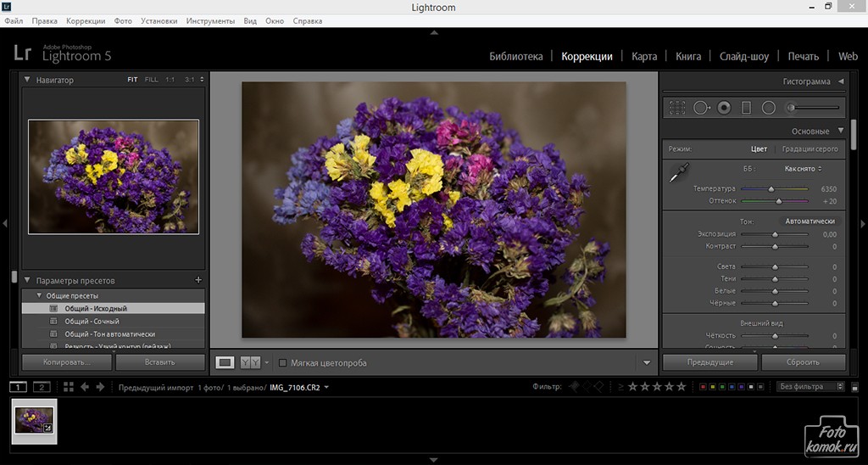This screenshot has height=465, width=868.
Task: Switch to the Слайд-шоу module
Action: click(744, 57)
